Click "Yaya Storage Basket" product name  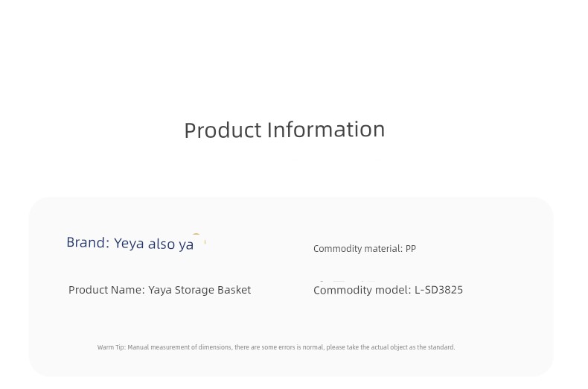(x=199, y=290)
